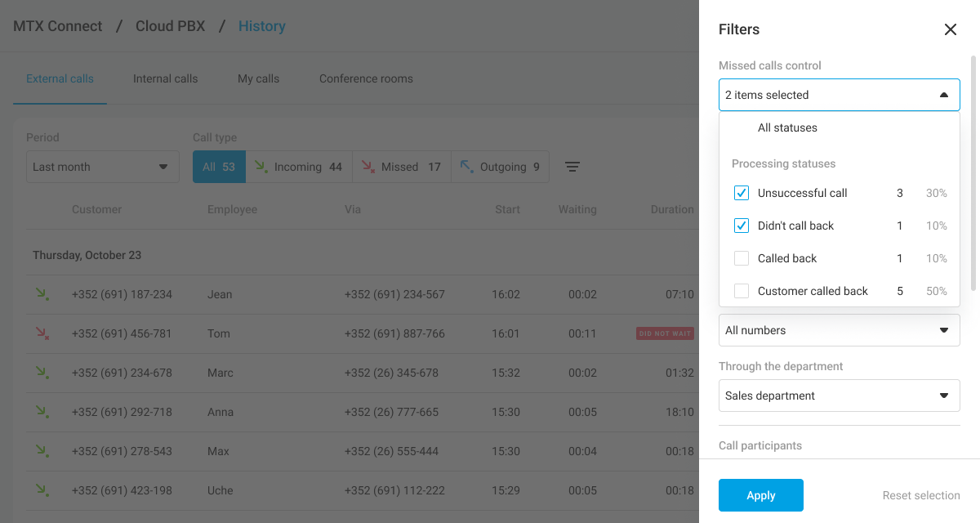Image resolution: width=980 pixels, height=523 pixels.
Task: Click the incoming arrow icon in Marc's row
Action: point(42,373)
